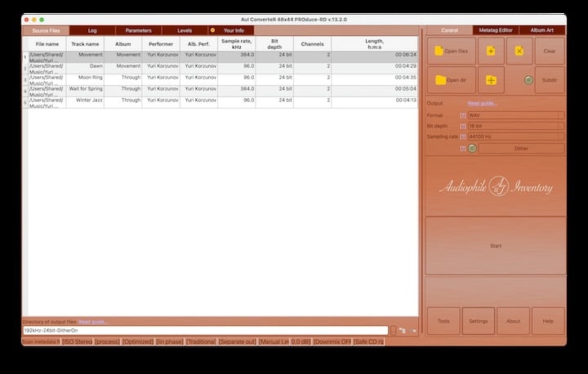The width and height of the screenshot is (588, 374).
Task: Click the [In phase] status bar entry
Action: pyautogui.click(x=170, y=341)
